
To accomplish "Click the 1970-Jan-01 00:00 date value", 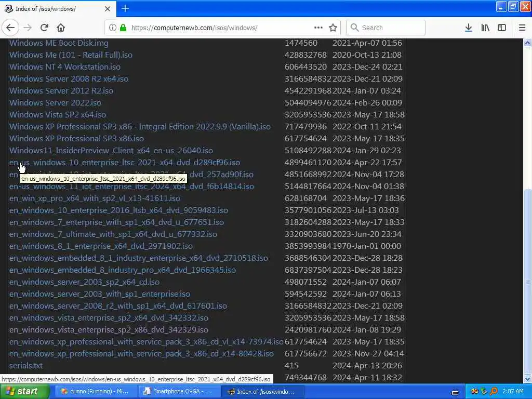I will point(367,246).
